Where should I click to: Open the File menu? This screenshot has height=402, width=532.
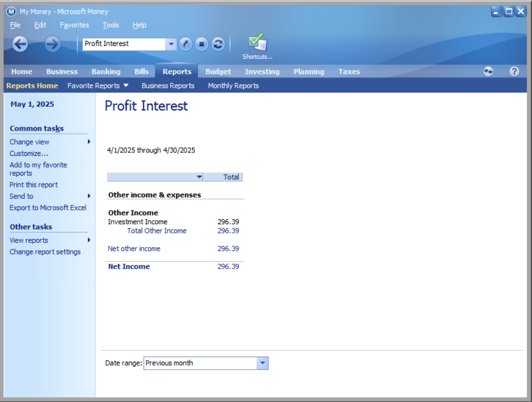15,25
